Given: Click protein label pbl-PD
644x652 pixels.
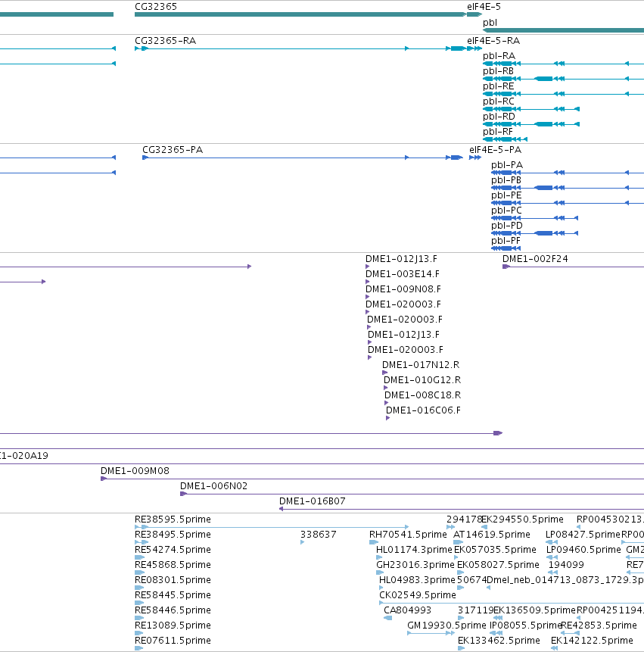Looking at the screenshot, I should [x=507, y=226].
